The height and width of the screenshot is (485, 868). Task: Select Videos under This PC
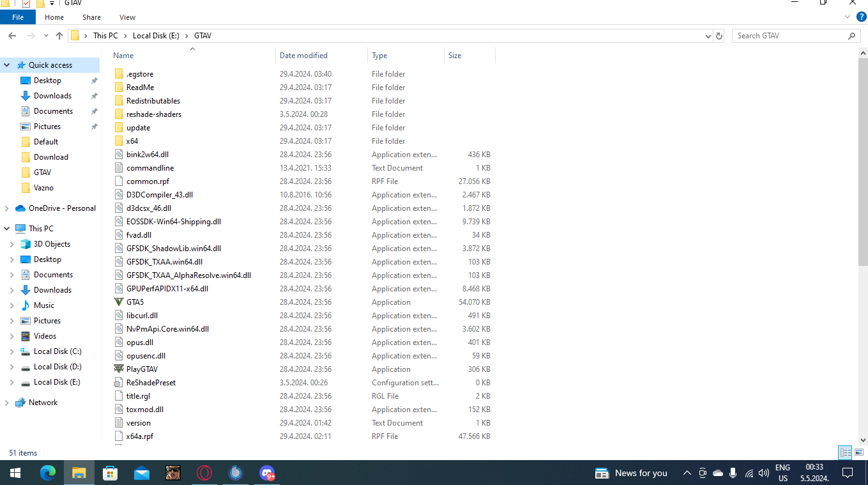click(x=45, y=336)
